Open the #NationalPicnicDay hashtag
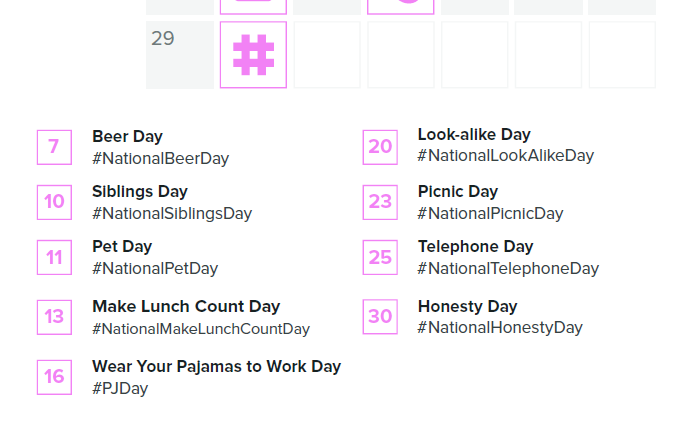The image size is (688, 429). point(491,214)
